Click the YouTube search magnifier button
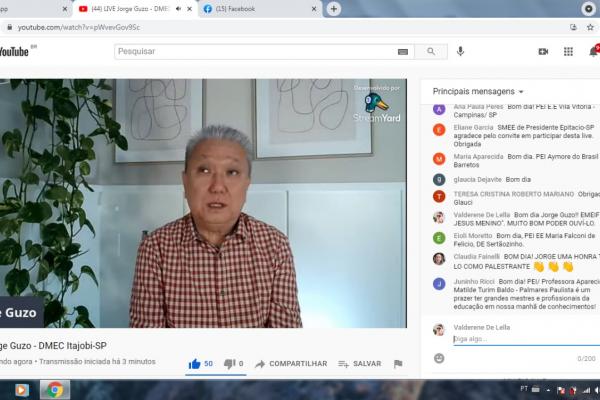The width and height of the screenshot is (600, 400). click(431, 51)
